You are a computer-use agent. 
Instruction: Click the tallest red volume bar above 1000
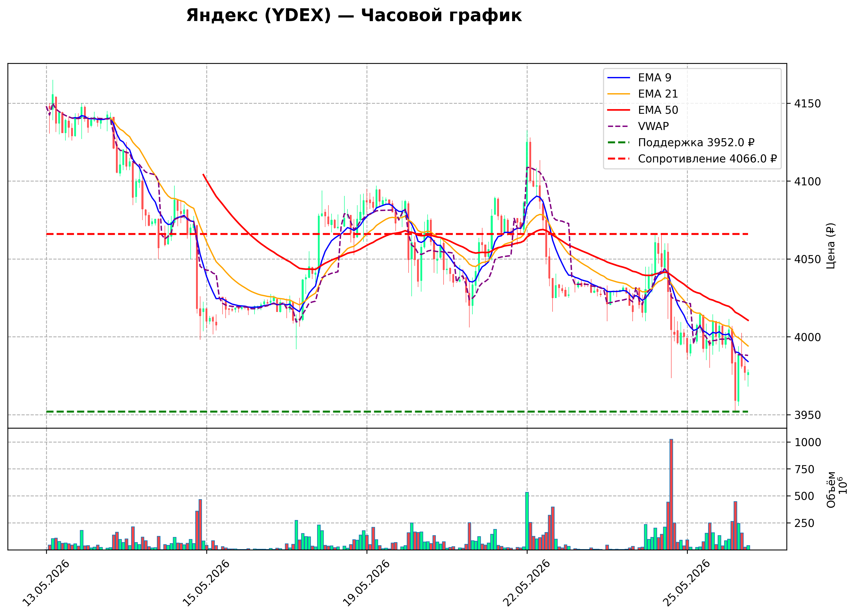point(671,494)
